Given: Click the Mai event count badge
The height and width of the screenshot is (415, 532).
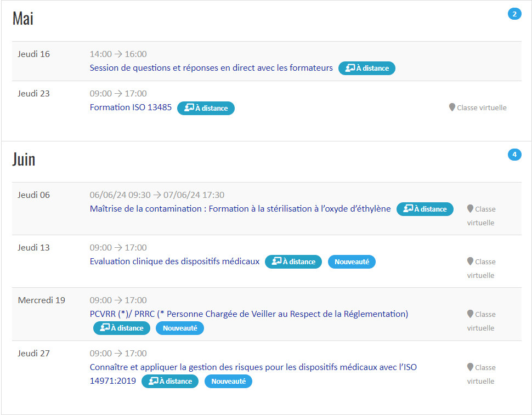Looking at the screenshot, I should [x=514, y=14].
